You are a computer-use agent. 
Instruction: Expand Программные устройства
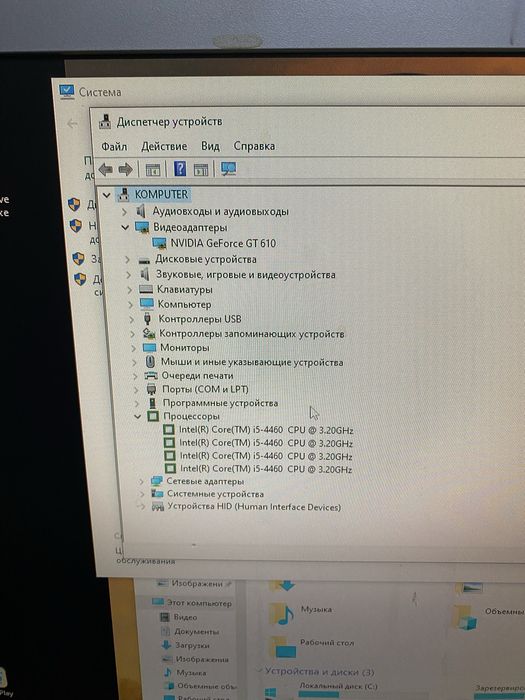137,403
